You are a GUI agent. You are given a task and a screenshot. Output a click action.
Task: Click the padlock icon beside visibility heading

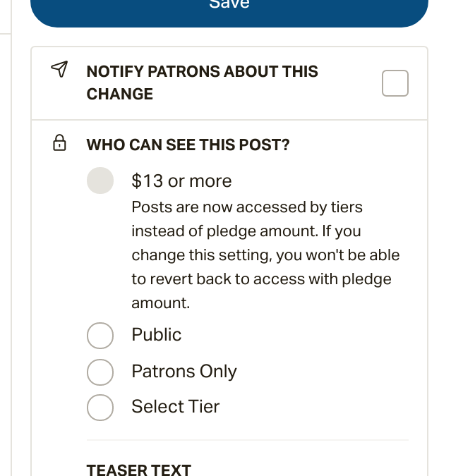[x=60, y=145]
